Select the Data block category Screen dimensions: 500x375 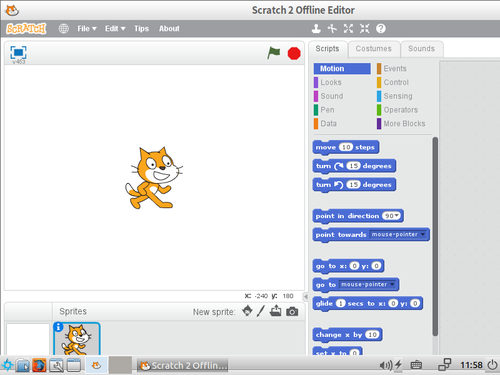pyautogui.click(x=325, y=124)
